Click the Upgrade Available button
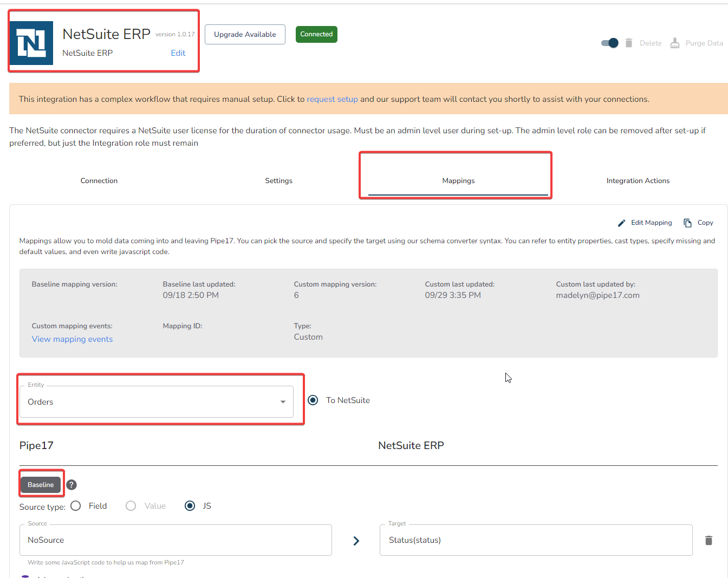Image resolution: width=728 pixels, height=578 pixels. [x=245, y=35]
